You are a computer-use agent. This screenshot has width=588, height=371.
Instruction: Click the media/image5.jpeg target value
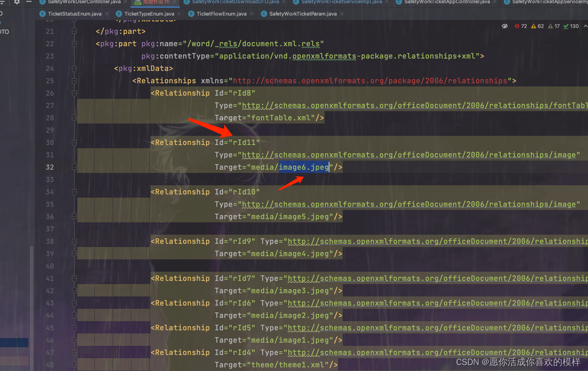coord(290,217)
